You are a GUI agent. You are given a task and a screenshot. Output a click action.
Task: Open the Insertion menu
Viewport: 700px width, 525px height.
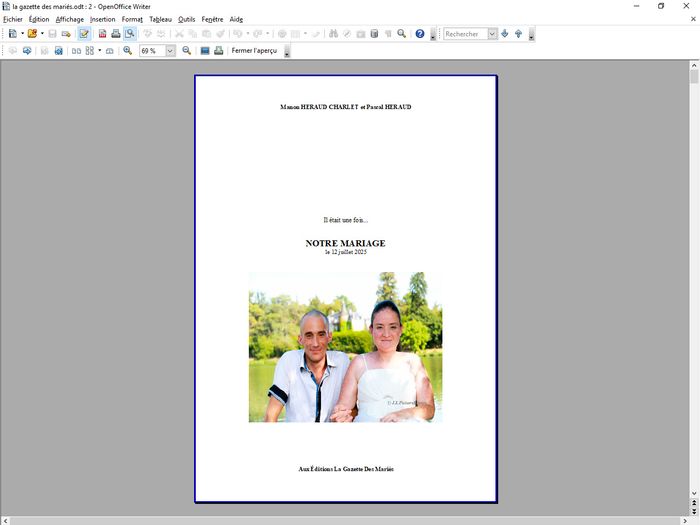(x=103, y=19)
